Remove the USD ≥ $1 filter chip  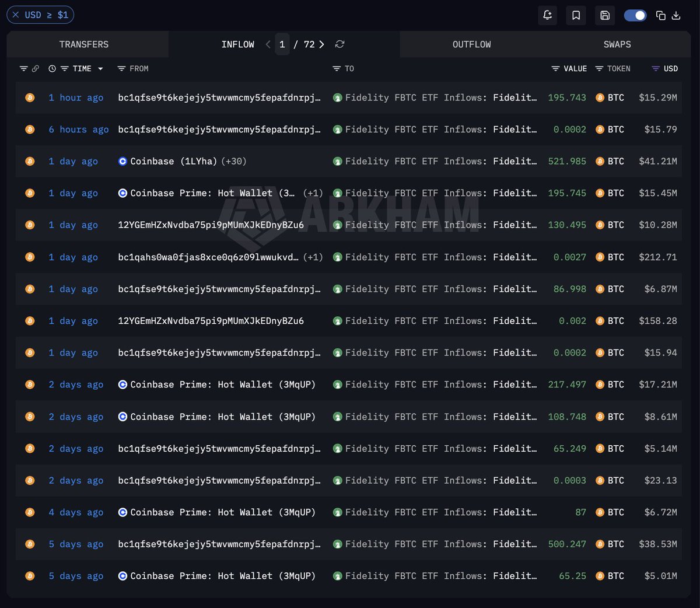(16, 15)
